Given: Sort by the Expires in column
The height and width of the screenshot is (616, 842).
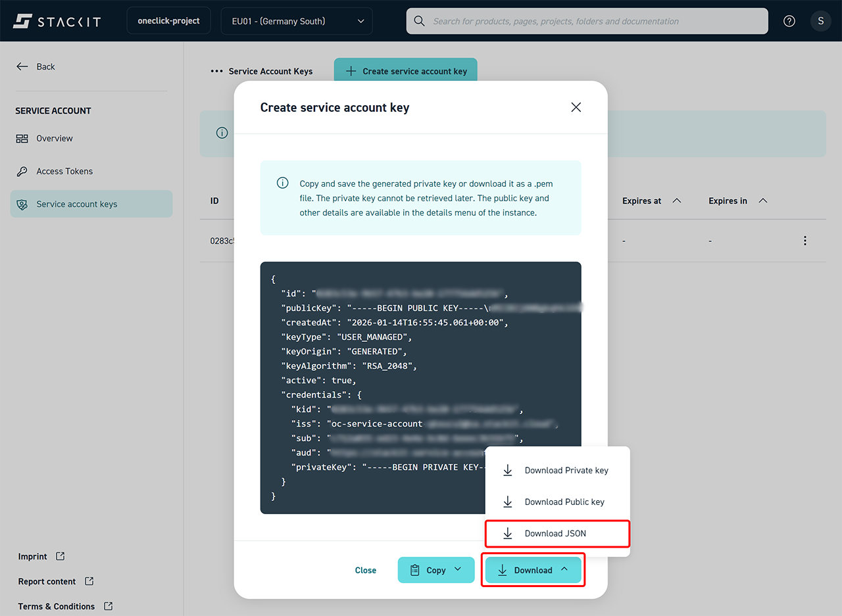Looking at the screenshot, I should 763,201.
